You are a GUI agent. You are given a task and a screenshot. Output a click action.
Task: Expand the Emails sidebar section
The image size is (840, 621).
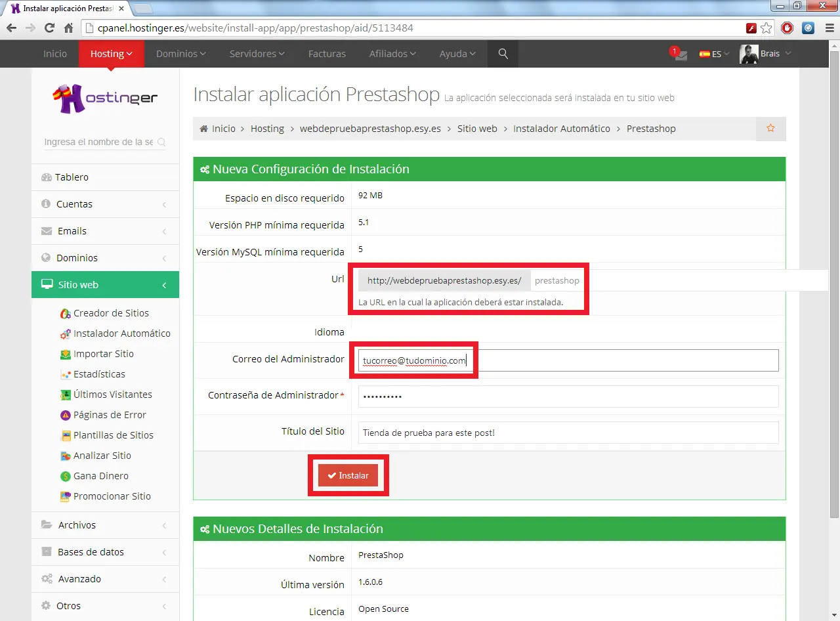tap(105, 231)
